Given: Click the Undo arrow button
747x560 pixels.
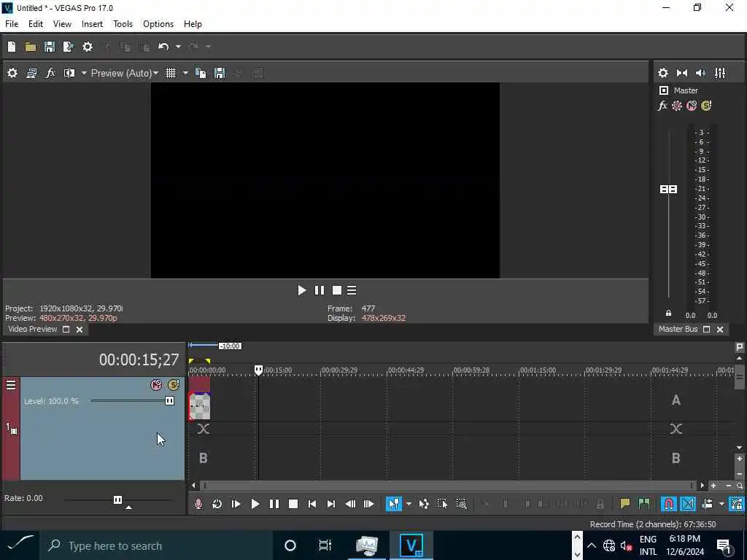Looking at the screenshot, I should click(163, 47).
